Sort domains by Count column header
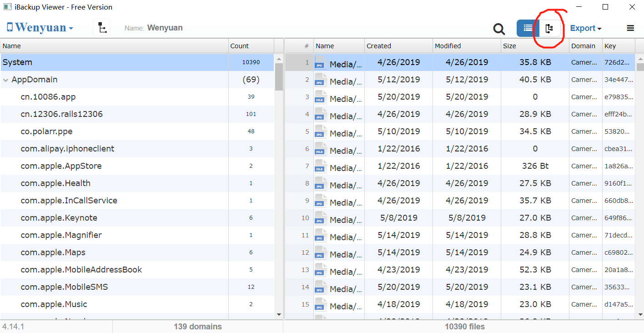Image resolution: width=644 pixels, height=333 pixels. click(251, 46)
